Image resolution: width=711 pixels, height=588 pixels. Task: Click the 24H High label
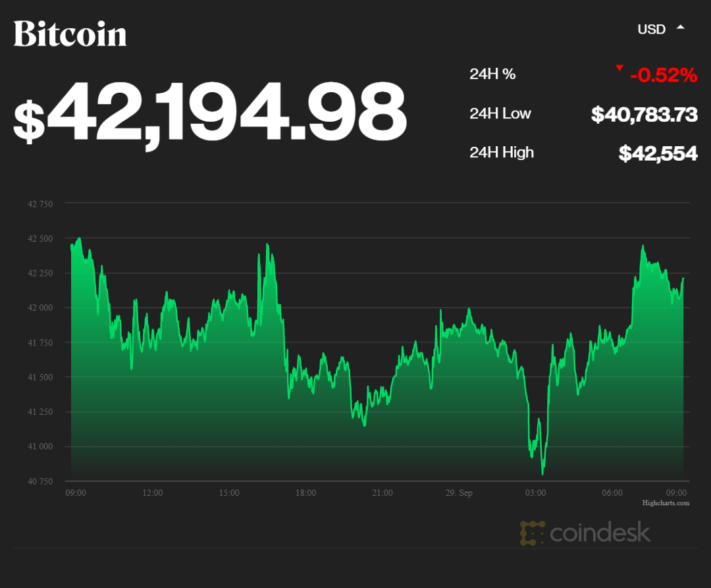[x=502, y=153]
